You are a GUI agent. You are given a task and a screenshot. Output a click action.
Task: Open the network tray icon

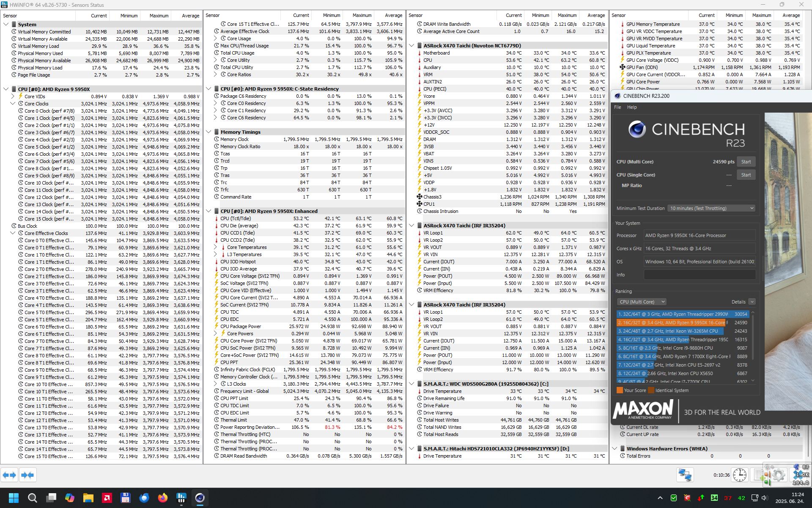[754, 498]
